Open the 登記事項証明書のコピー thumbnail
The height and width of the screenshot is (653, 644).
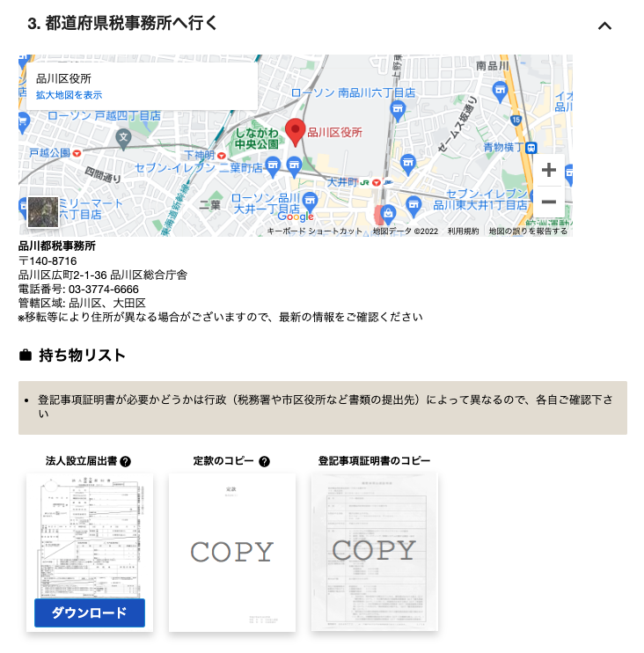(375, 552)
